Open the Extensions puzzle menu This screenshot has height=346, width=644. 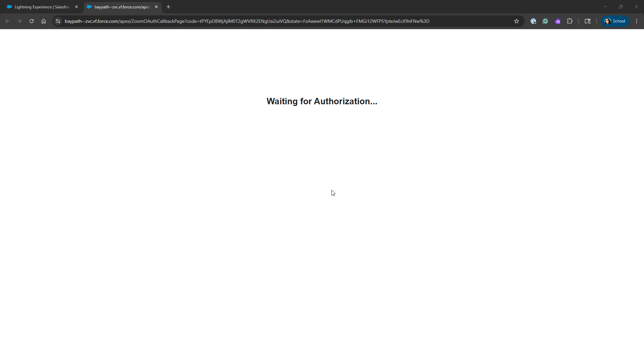[x=570, y=21]
